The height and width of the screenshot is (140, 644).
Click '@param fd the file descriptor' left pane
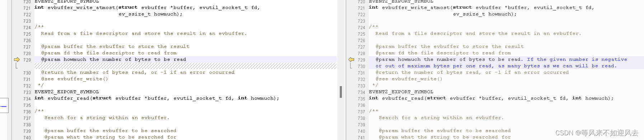109,53
